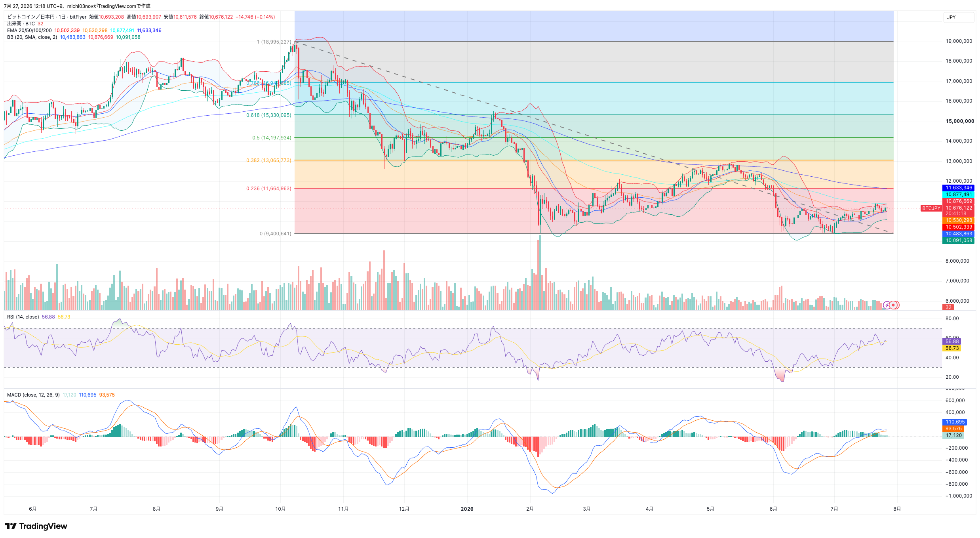Click the 始値10,693,208 open value

(106, 17)
